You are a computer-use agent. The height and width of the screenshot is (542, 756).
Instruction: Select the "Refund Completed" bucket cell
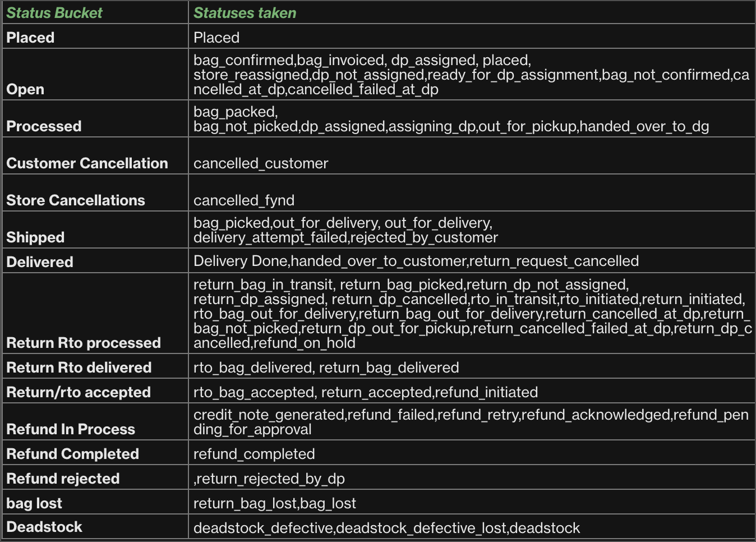[x=72, y=454]
